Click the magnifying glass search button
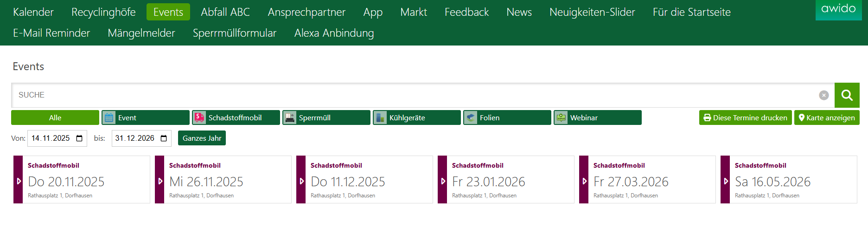 (847, 95)
